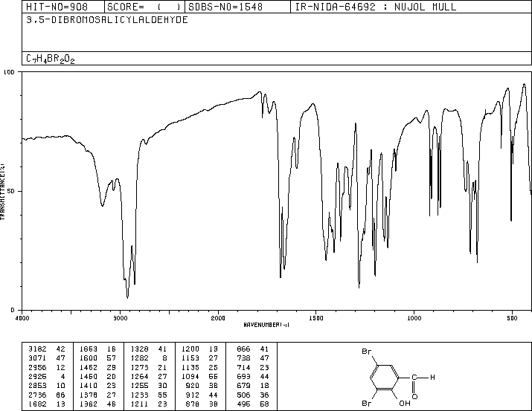Select peak wavenumber 1663 in the table
This screenshot has height=411, width=532.
click(89, 349)
